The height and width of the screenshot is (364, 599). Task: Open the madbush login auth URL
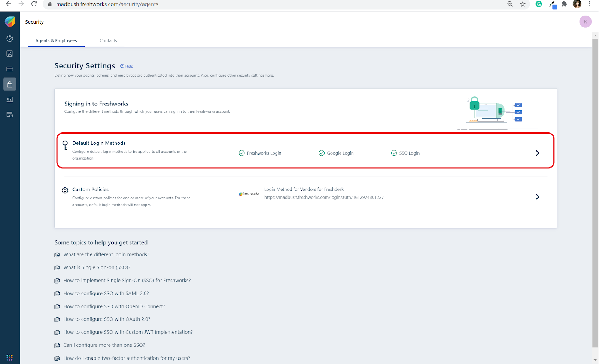pos(324,197)
